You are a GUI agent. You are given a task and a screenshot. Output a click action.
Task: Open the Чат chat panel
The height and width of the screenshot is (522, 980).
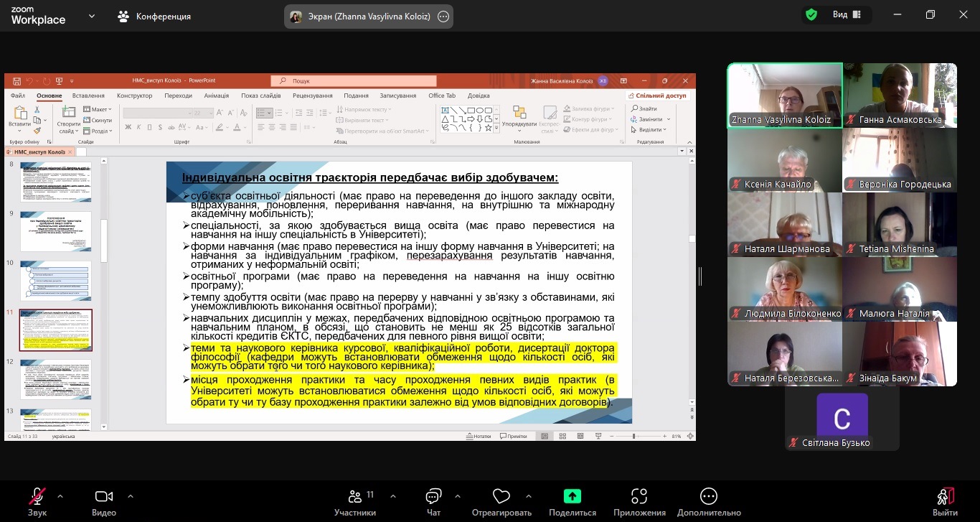433,501
